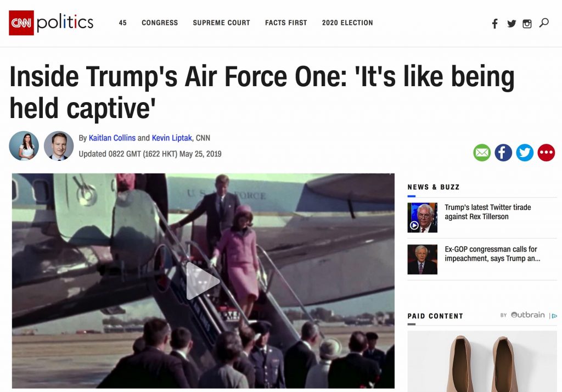Open the 45 navigation section
The width and height of the screenshot is (562, 392).
(122, 23)
